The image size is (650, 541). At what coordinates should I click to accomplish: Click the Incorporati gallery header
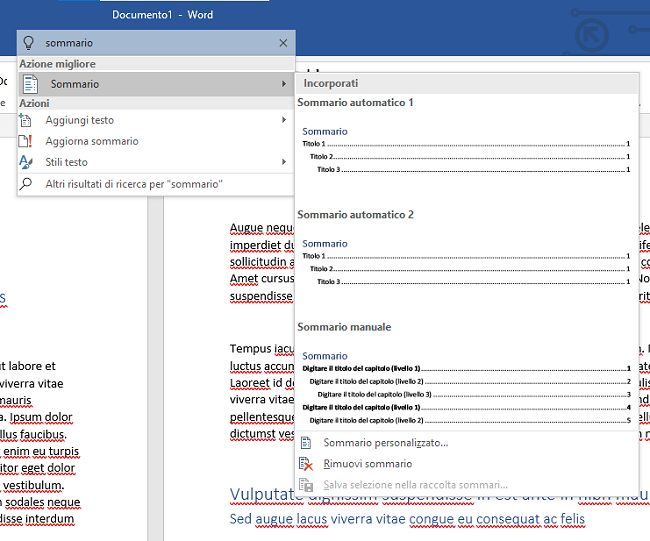[467, 83]
